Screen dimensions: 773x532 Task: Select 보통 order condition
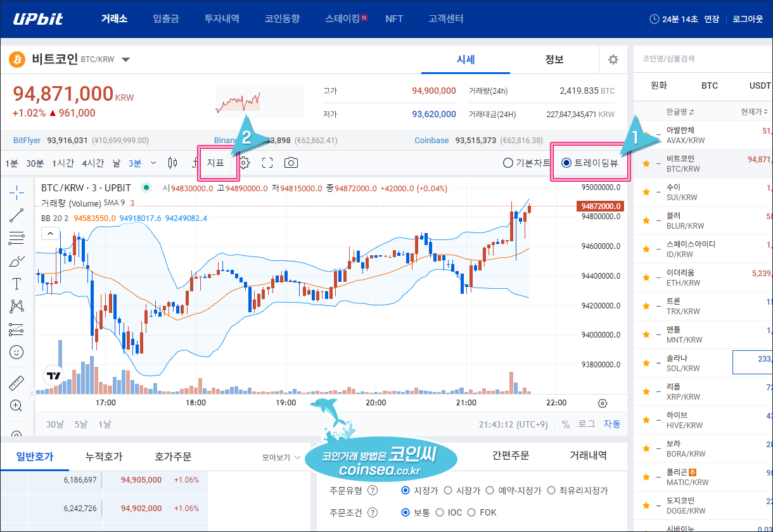point(406,512)
